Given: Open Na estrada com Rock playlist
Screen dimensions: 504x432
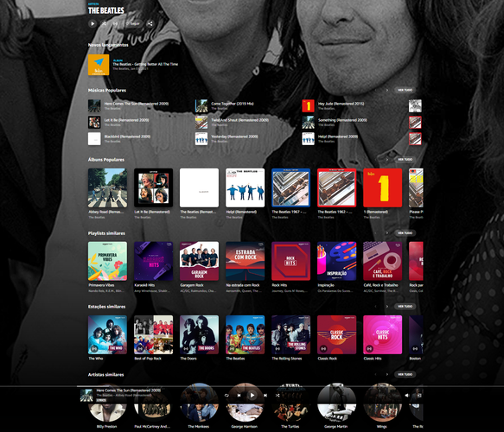Looking at the screenshot, I should point(246,261).
